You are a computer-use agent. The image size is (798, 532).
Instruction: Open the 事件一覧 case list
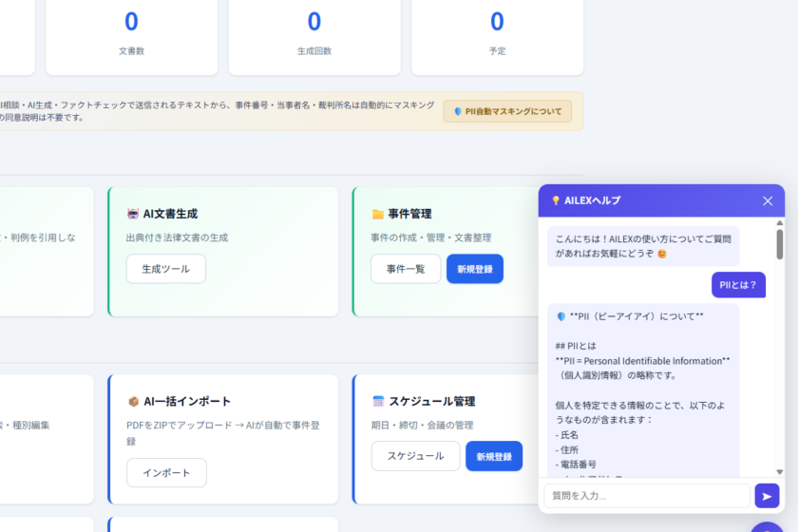(x=406, y=269)
